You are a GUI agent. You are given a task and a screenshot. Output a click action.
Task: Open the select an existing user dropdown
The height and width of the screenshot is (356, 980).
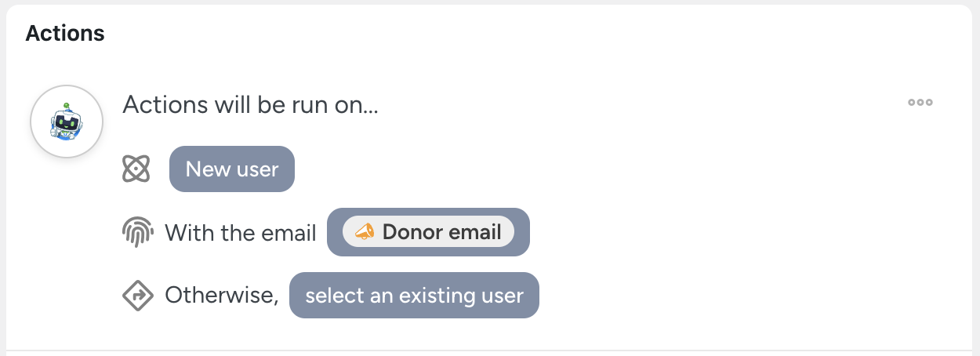414,296
